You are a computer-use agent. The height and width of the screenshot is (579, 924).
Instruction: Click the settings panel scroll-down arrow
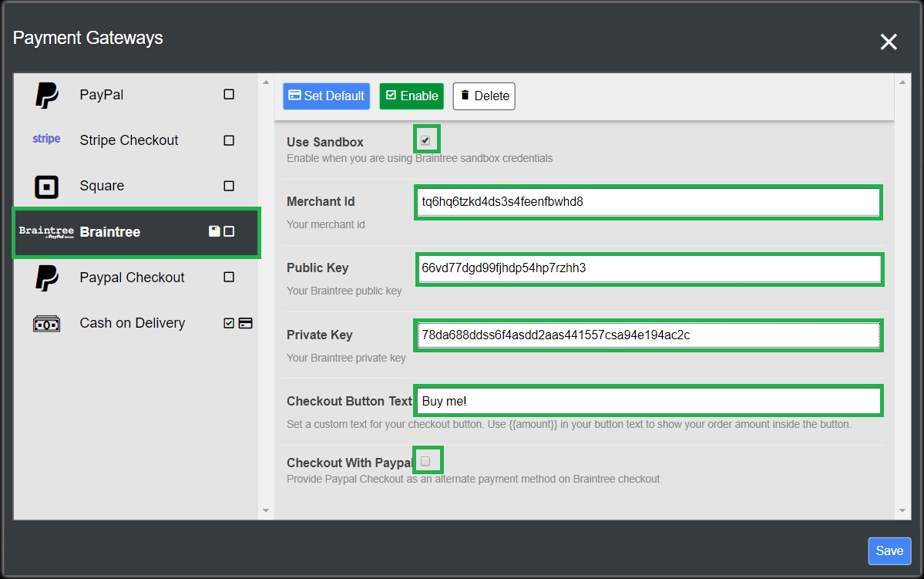[x=902, y=510]
